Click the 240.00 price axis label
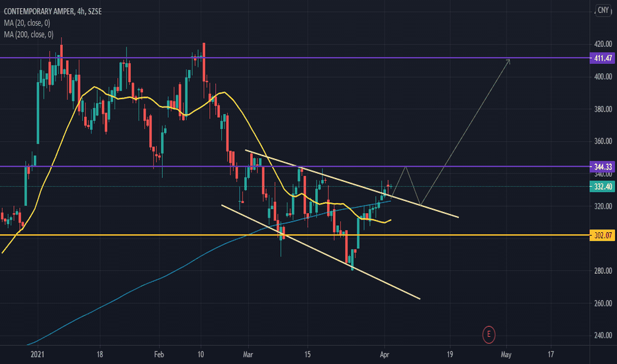This screenshot has width=617, height=364. click(x=603, y=336)
